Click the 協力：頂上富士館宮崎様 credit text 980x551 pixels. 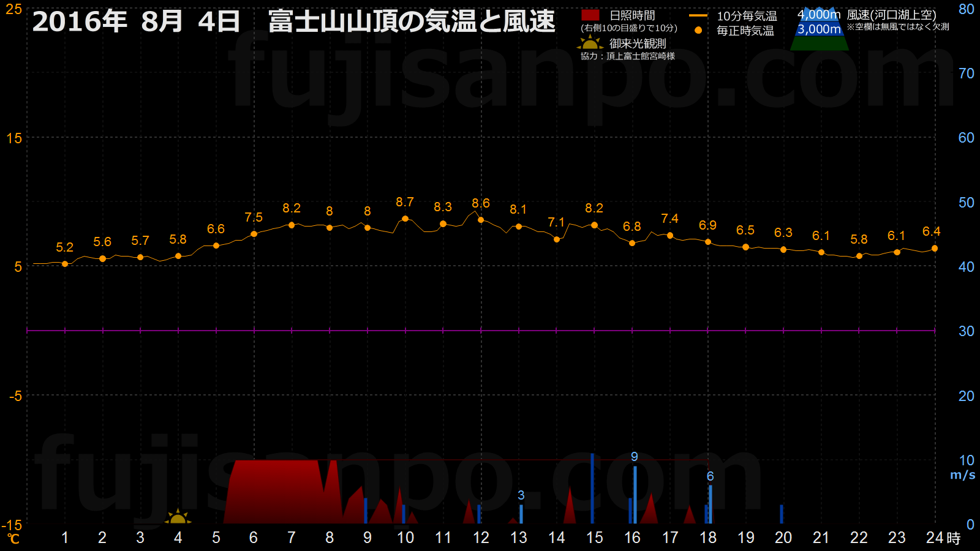point(628,56)
